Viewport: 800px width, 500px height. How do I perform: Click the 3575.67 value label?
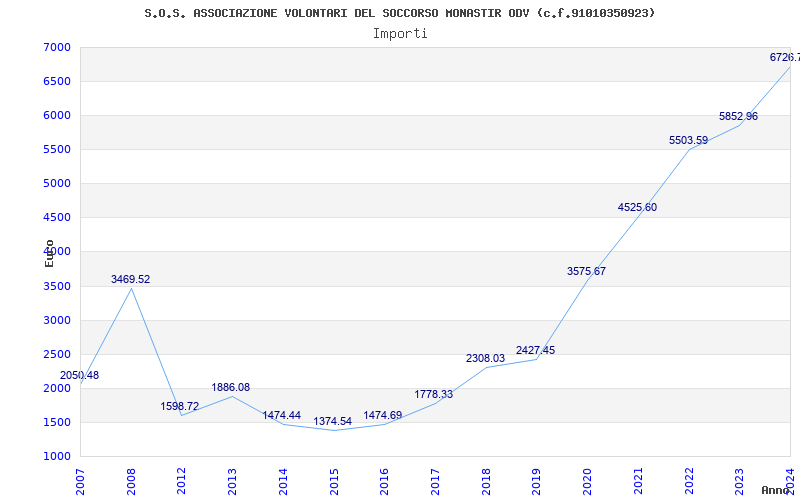click(x=586, y=271)
